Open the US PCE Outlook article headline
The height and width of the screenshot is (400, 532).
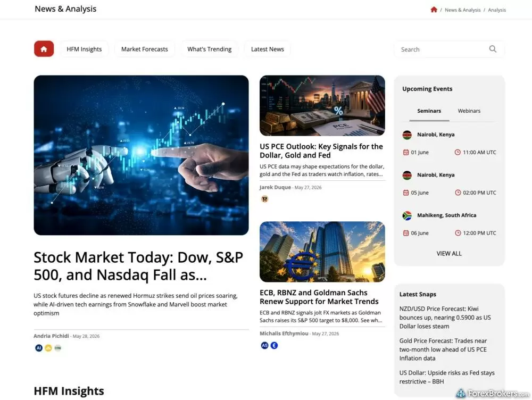(321, 151)
